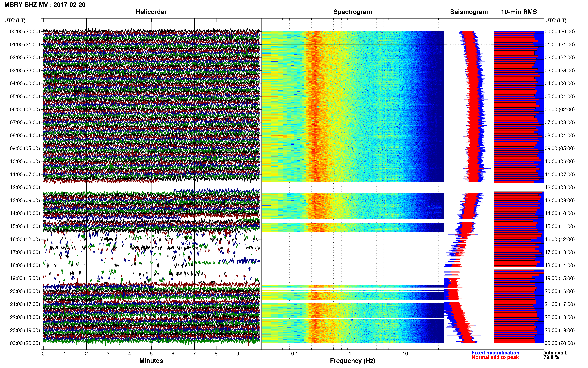Click frequency tick label '0.1'
588x368 pixels.
(x=295, y=354)
